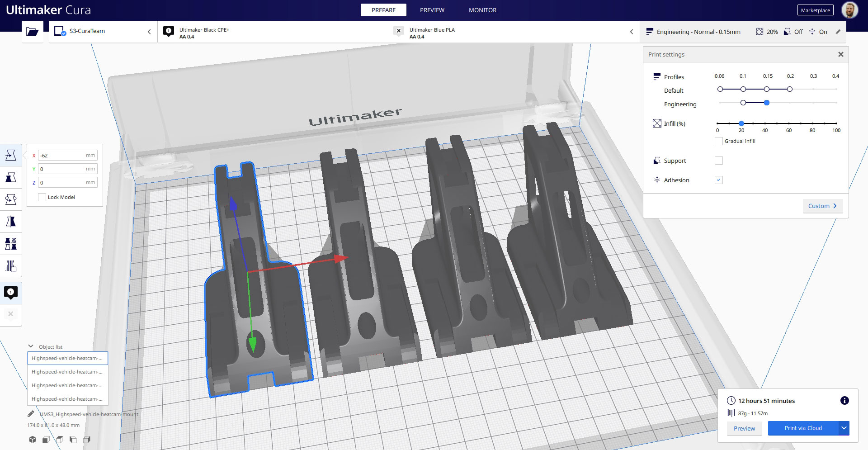Viewport: 868px width, 450px height.
Task: Click the 12 hours 51 minutes estimate
Action: click(766, 401)
